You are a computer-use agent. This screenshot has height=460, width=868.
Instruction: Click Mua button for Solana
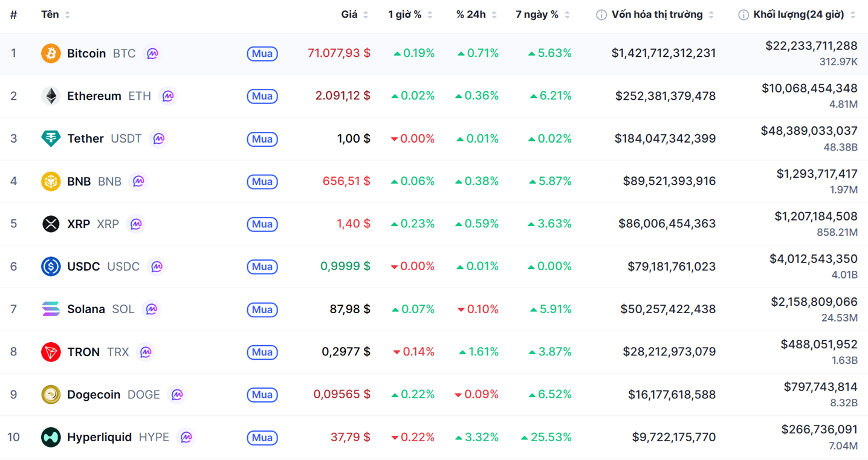pyautogui.click(x=262, y=309)
